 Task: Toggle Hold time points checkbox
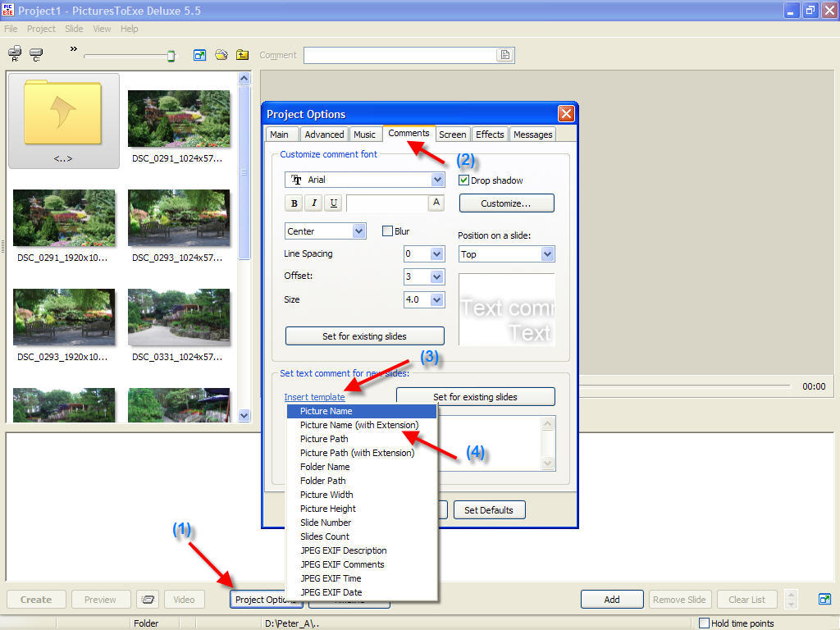pyautogui.click(x=704, y=623)
